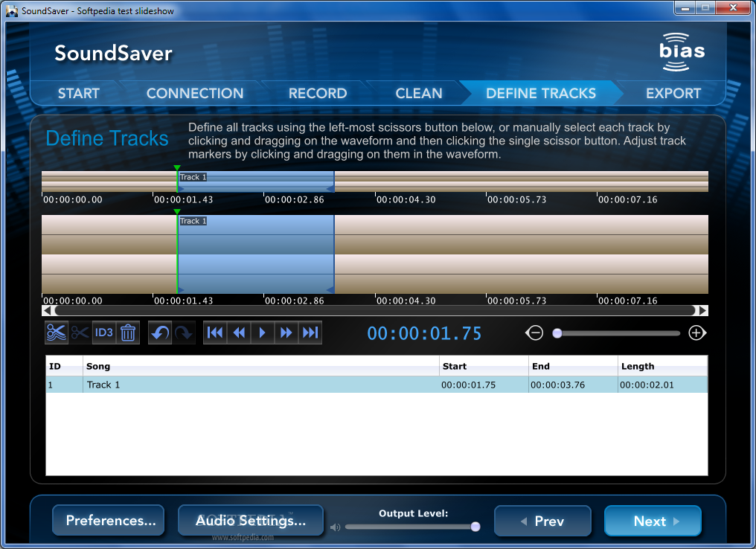
Task: Select Track 1 row in song table
Action: 377,385
